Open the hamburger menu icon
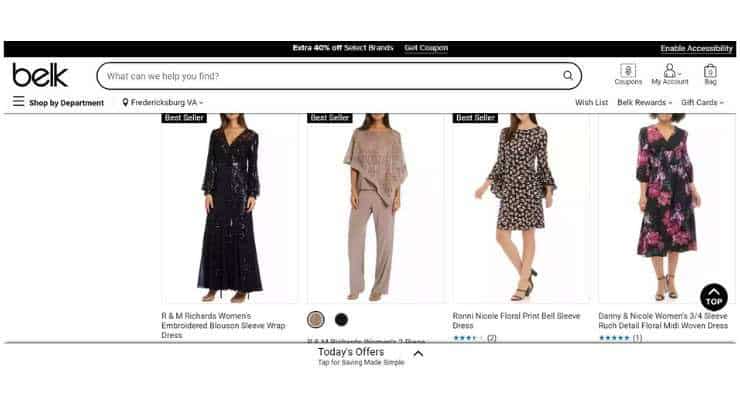Viewport: 740px width, 410px height. (x=18, y=101)
